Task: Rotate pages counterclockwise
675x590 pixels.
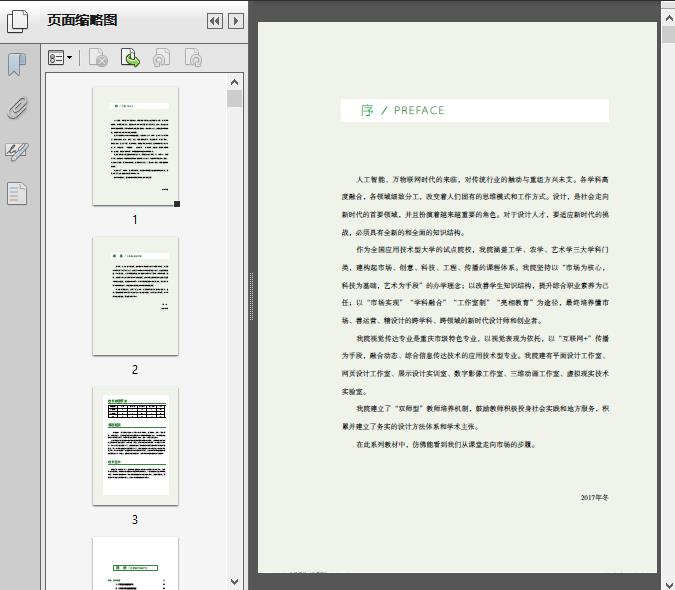Action: (x=162, y=58)
